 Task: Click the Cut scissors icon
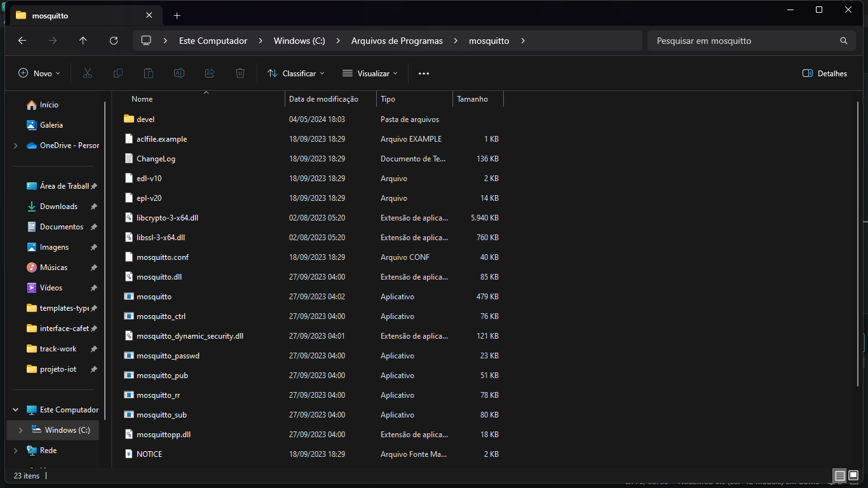point(88,73)
